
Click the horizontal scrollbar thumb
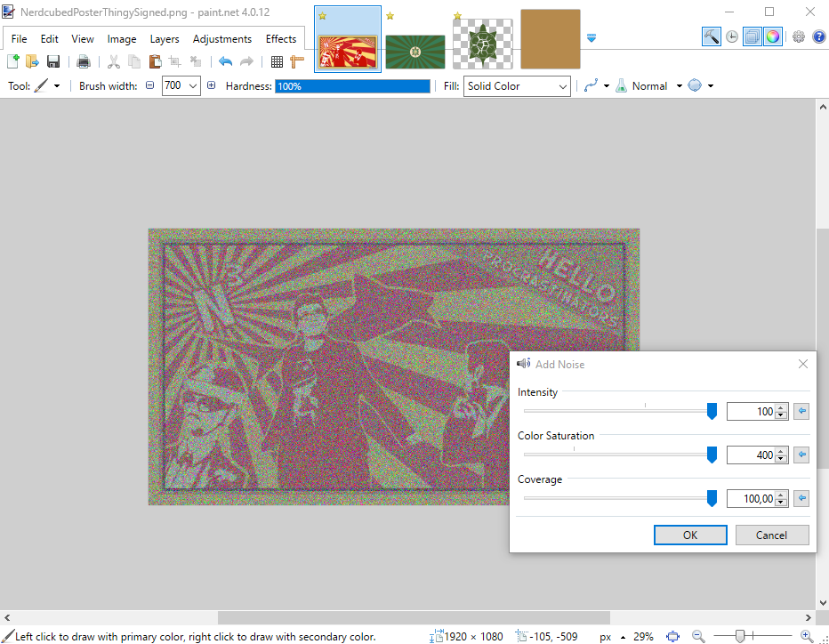click(414, 617)
